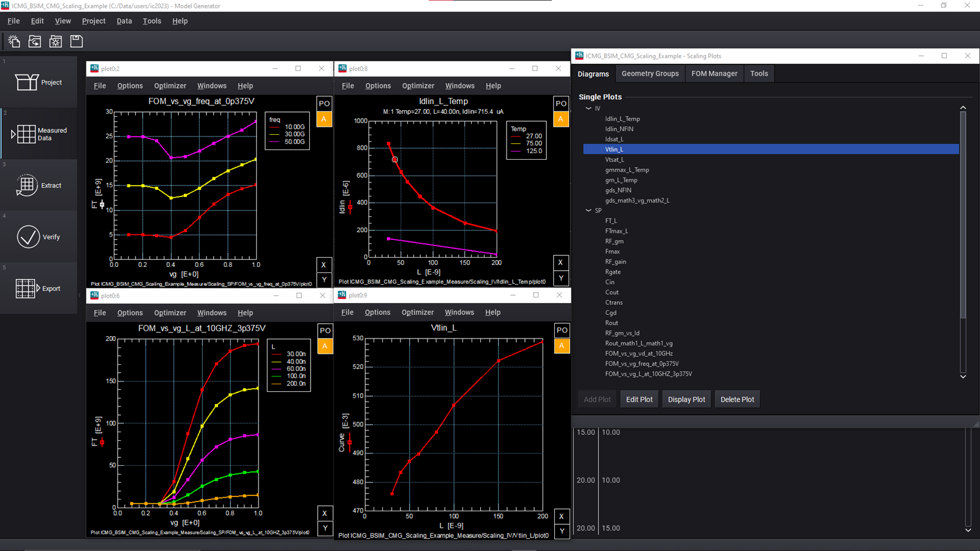
Task: Click the Save disk toolbar icon
Action: click(77, 41)
